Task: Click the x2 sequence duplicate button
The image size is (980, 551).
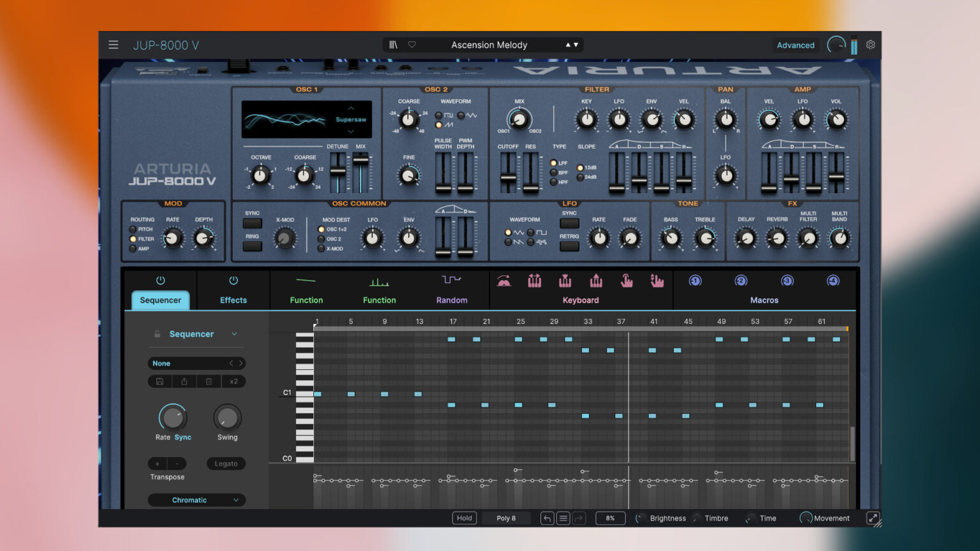Action: [234, 381]
